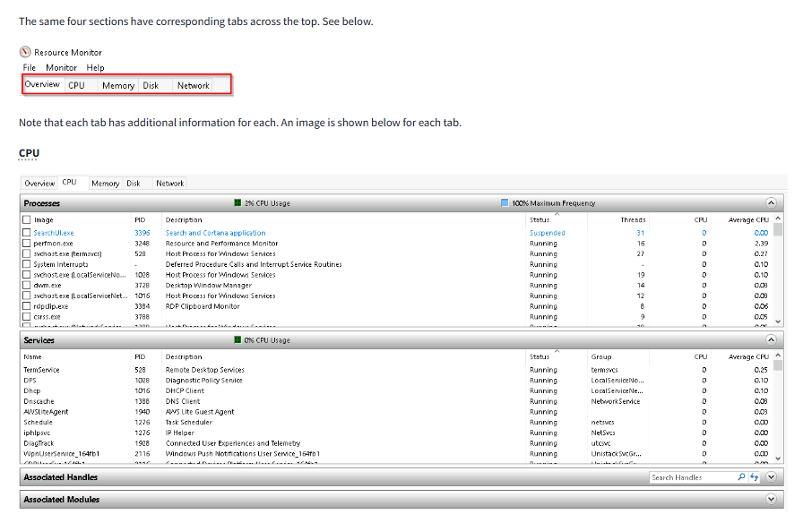Select the SearchUI.exe process row
The image size is (812, 523).
(54, 233)
